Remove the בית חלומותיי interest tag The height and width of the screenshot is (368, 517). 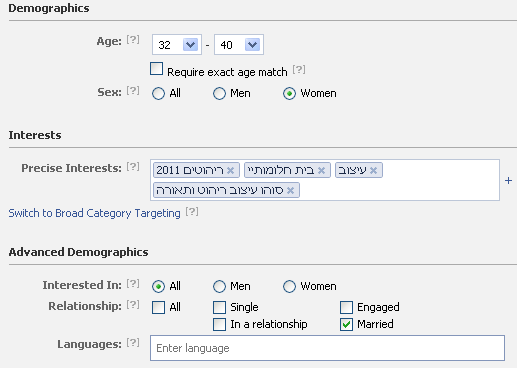[x=321, y=171]
